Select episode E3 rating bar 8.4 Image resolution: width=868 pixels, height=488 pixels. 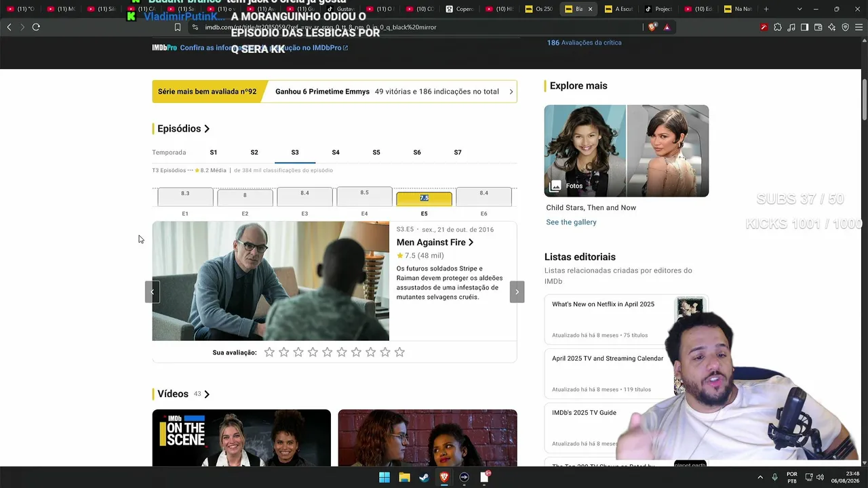click(x=304, y=197)
